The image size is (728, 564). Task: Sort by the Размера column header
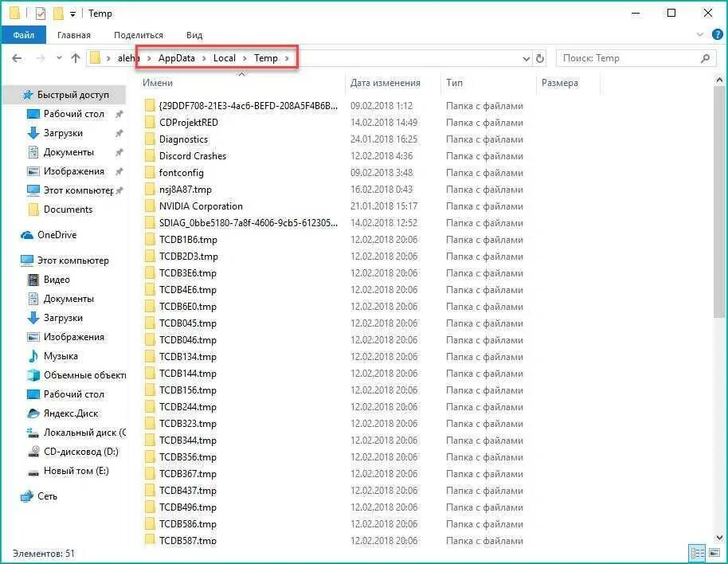[559, 83]
